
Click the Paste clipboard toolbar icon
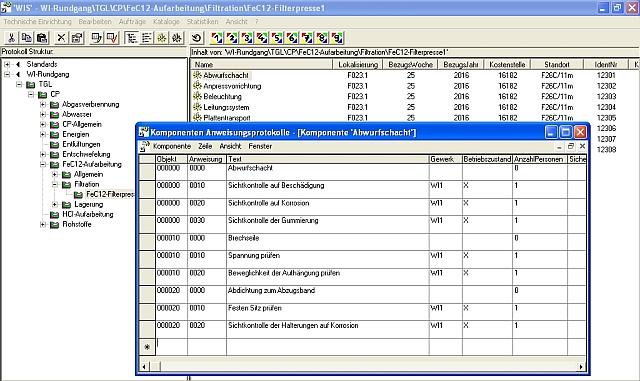tap(42, 38)
